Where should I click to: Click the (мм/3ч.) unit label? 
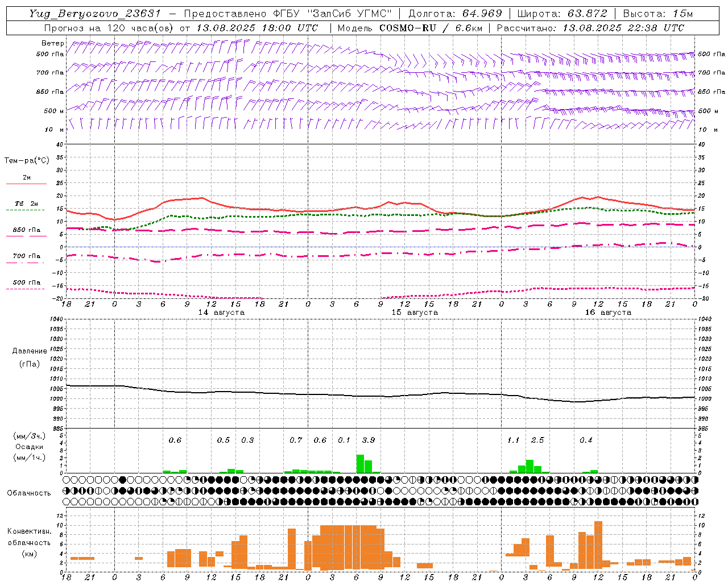pos(30,436)
